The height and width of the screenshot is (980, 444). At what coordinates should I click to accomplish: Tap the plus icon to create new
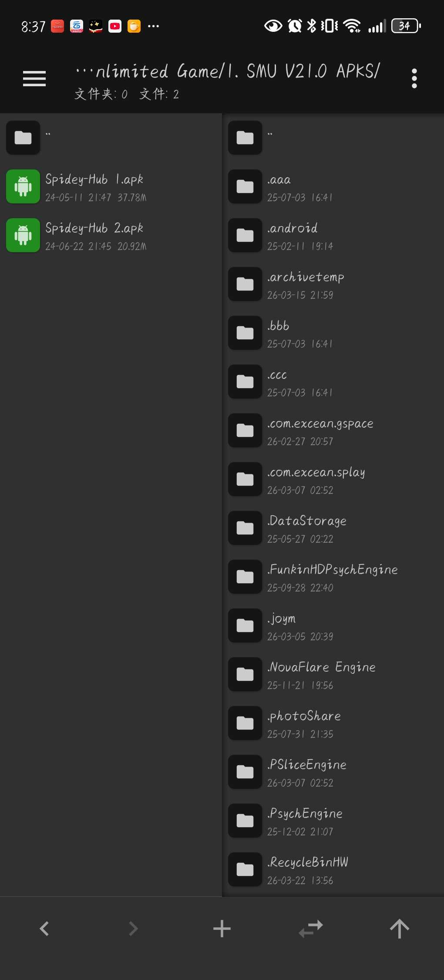(222, 928)
